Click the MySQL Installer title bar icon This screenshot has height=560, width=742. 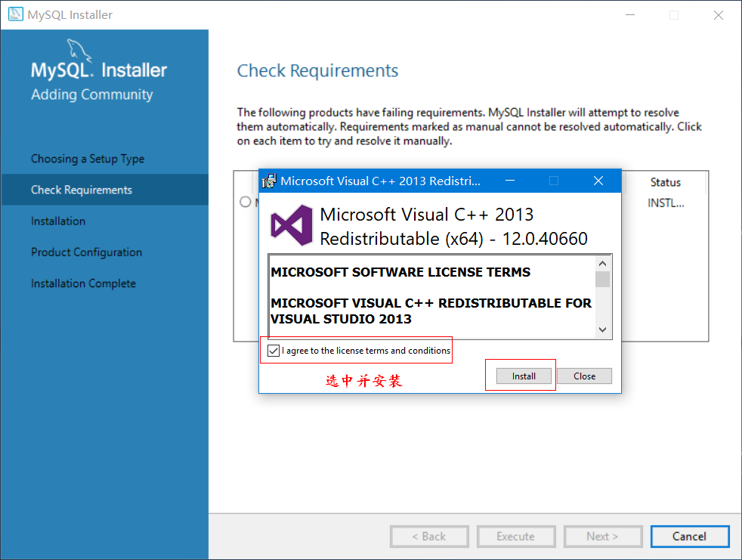pyautogui.click(x=15, y=14)
